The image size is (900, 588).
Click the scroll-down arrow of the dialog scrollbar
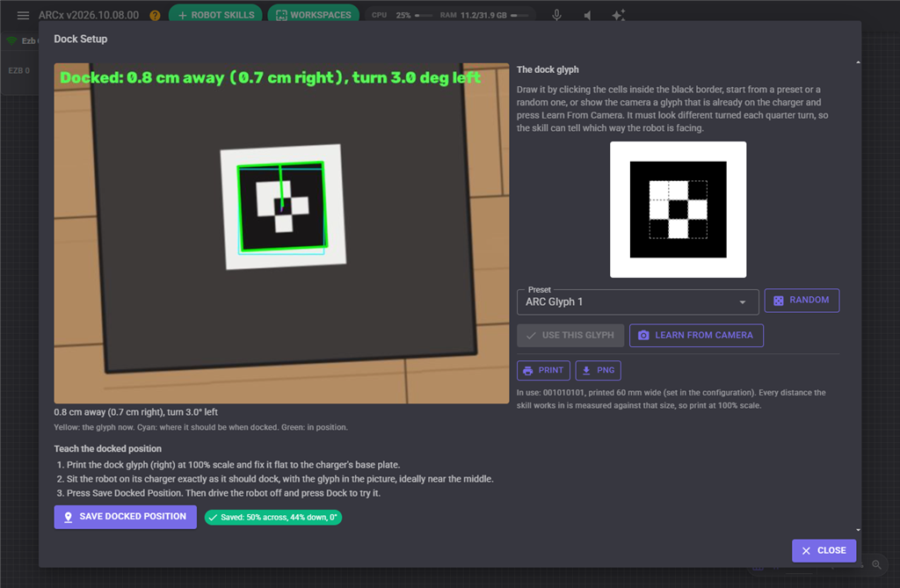pyautogui.click(x=858, y=530)
